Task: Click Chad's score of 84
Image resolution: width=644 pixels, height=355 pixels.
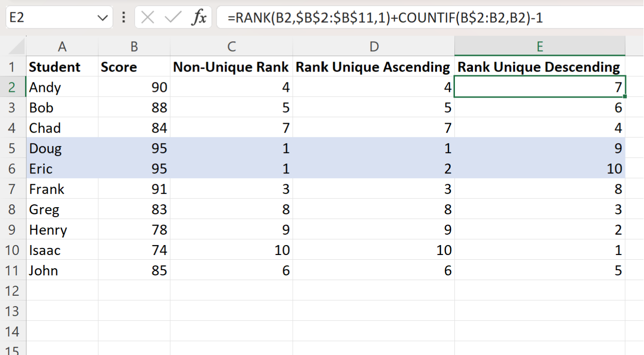Action: (134, 128)
